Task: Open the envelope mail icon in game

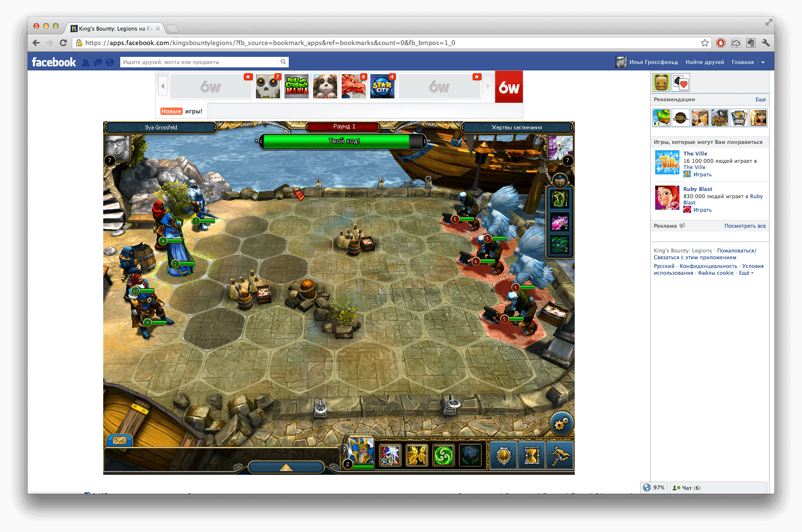Action: (x=119, y=440)
